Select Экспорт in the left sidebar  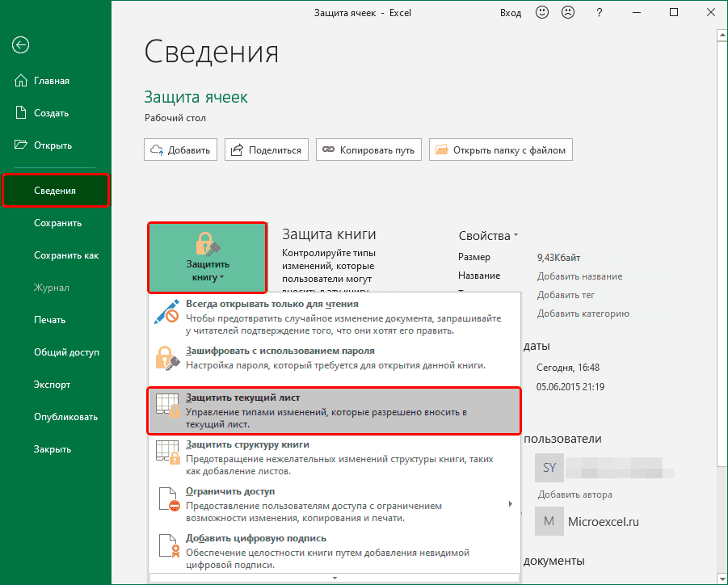[52, 384]
